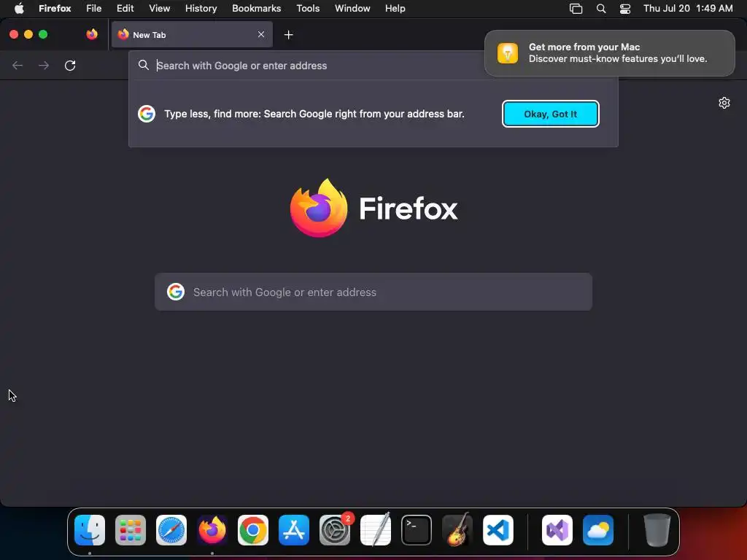Click the Firefox back arrow button

point(18,65)
